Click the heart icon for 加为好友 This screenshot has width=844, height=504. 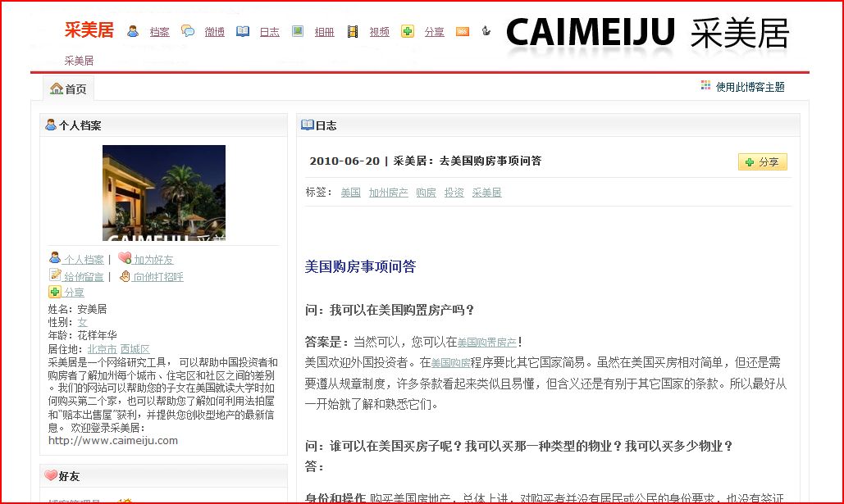125,259
